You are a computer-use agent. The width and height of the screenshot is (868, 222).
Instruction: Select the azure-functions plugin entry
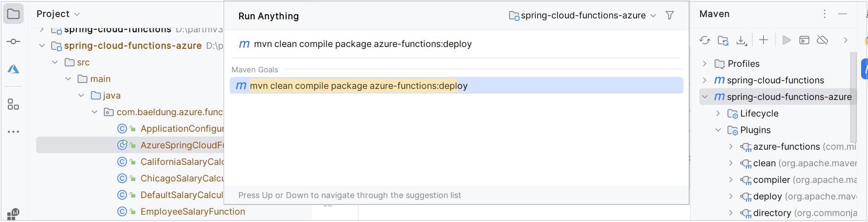pos(786,146)
